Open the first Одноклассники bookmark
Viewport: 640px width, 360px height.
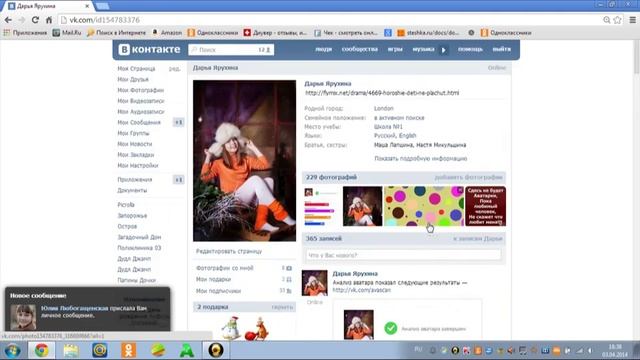(x=213, y=33)
